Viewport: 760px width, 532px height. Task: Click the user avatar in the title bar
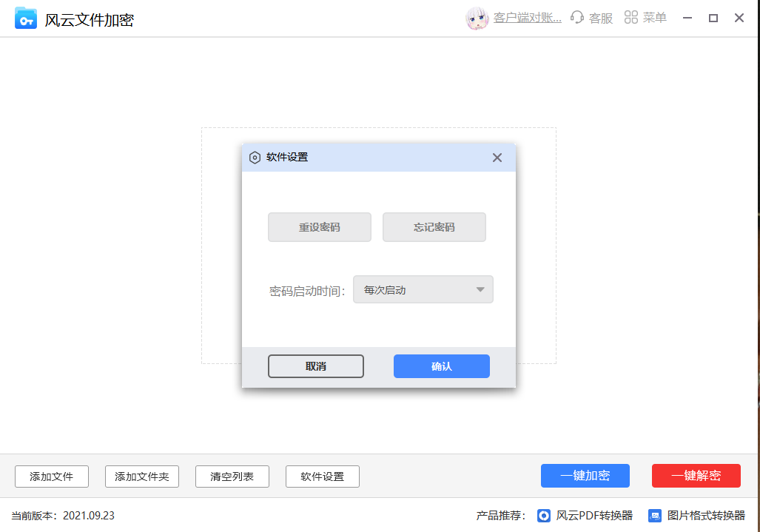(x=477, y=17)
